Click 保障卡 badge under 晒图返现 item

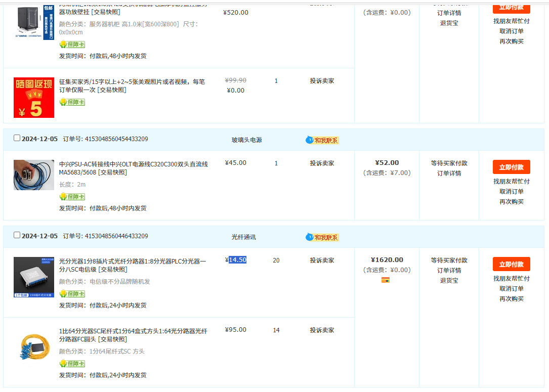click(72, 102)
